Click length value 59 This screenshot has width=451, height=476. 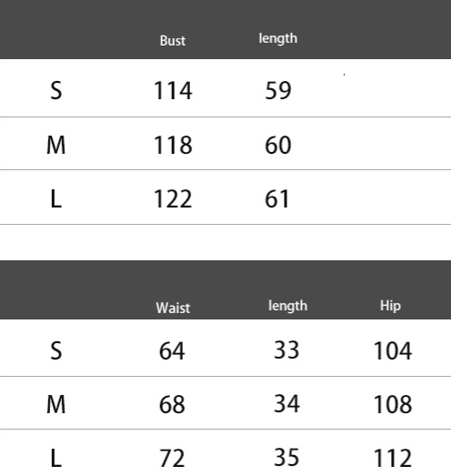pos(278,90)
